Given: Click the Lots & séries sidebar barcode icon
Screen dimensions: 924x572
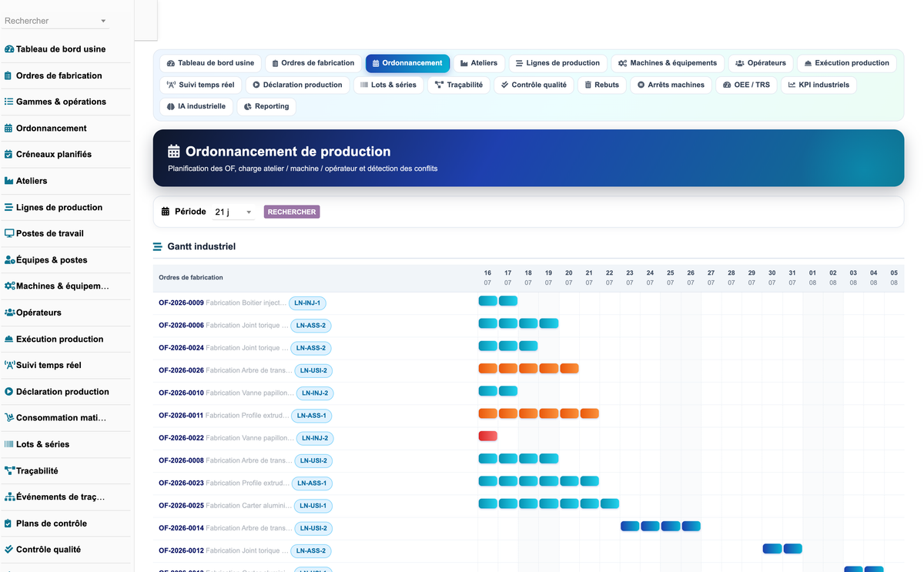Looking at the screenshot, I should (x=9, y=444).
